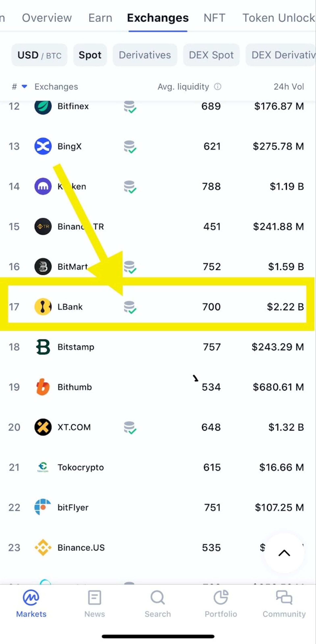Click BingX proof-of-reserves icon
Viewport: 316px width, 644px height.
click(130, 147)
